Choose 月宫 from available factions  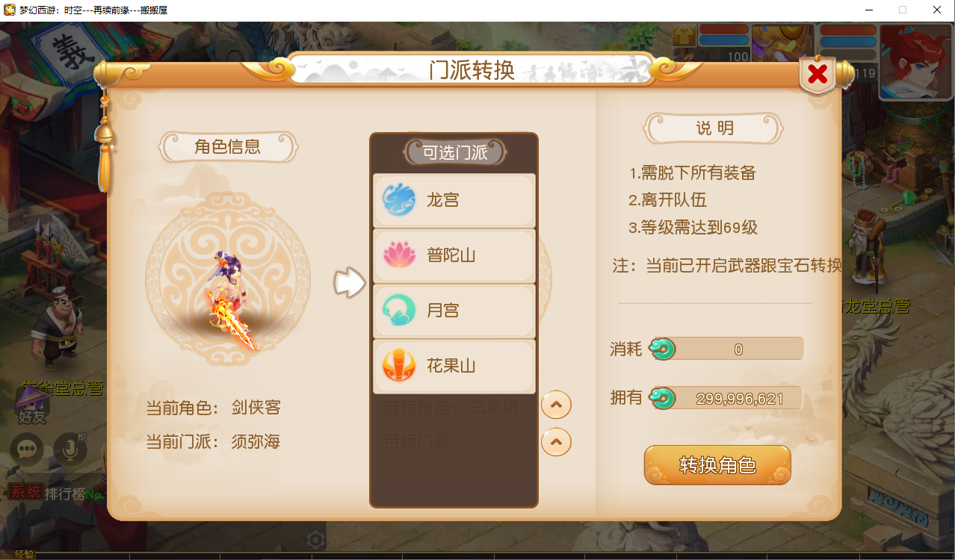454,311
